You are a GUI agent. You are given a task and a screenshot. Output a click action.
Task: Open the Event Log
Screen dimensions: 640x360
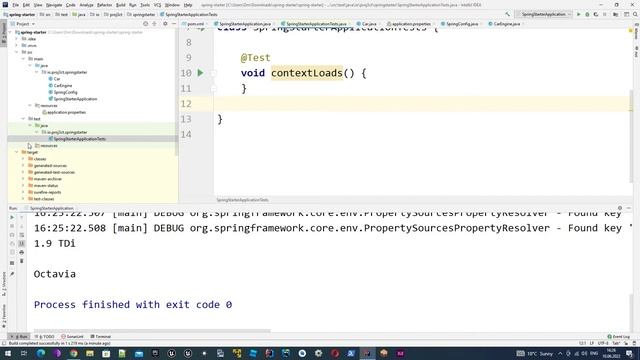click(x=618, y=337)
